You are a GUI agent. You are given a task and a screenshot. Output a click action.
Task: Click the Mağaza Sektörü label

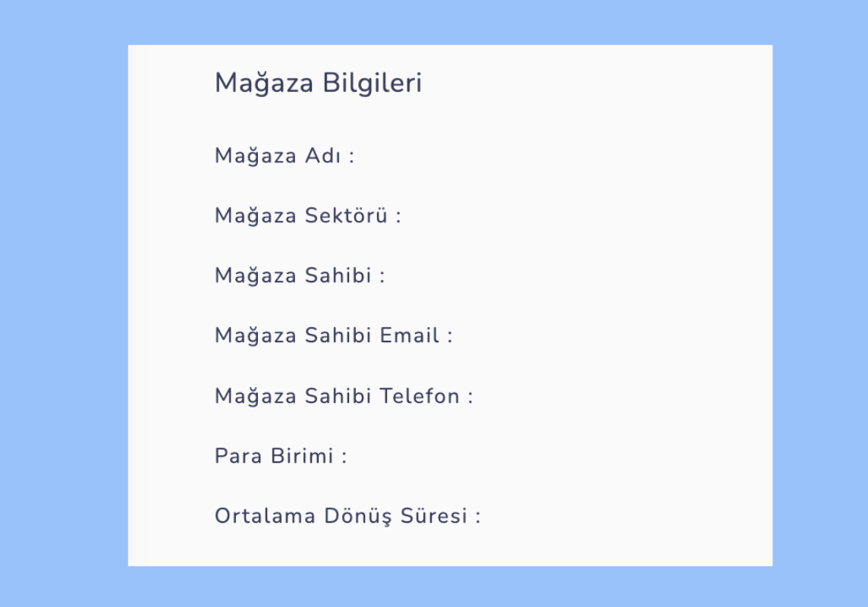click(x=307, y=215)
